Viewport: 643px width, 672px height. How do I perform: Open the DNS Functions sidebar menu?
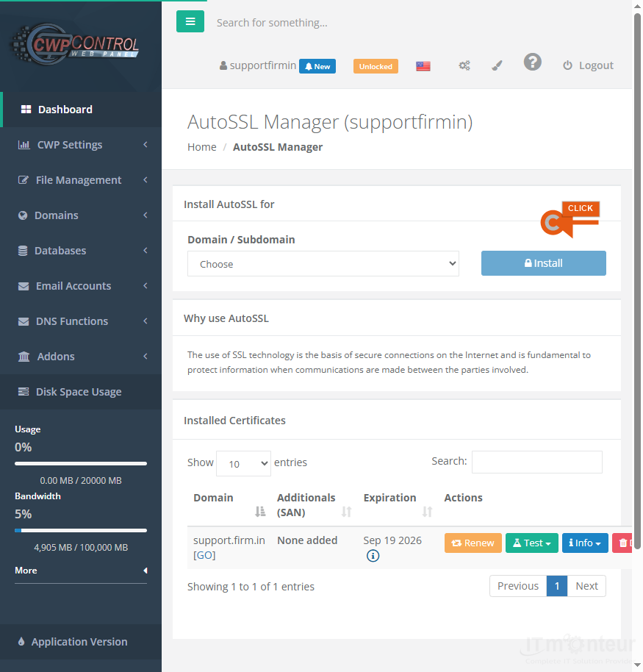[81, 321]
